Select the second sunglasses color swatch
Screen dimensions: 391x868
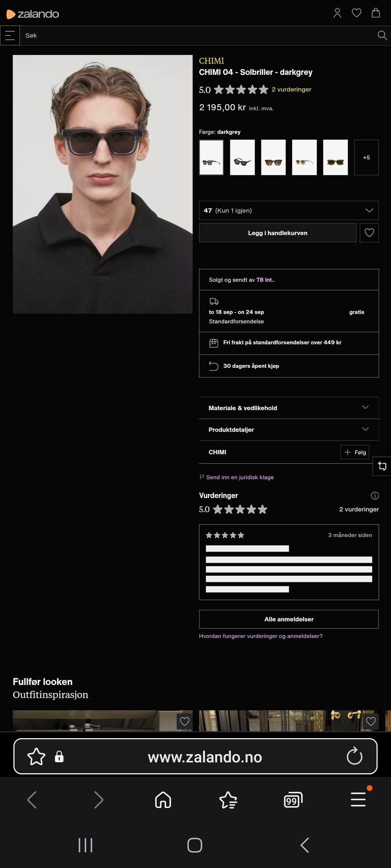242,157
